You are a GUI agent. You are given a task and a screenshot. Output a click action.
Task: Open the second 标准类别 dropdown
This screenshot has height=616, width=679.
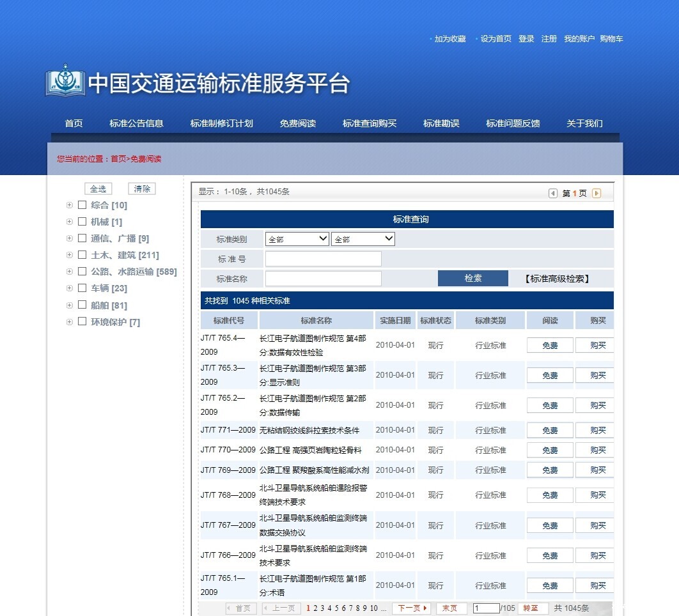(363, 239)
